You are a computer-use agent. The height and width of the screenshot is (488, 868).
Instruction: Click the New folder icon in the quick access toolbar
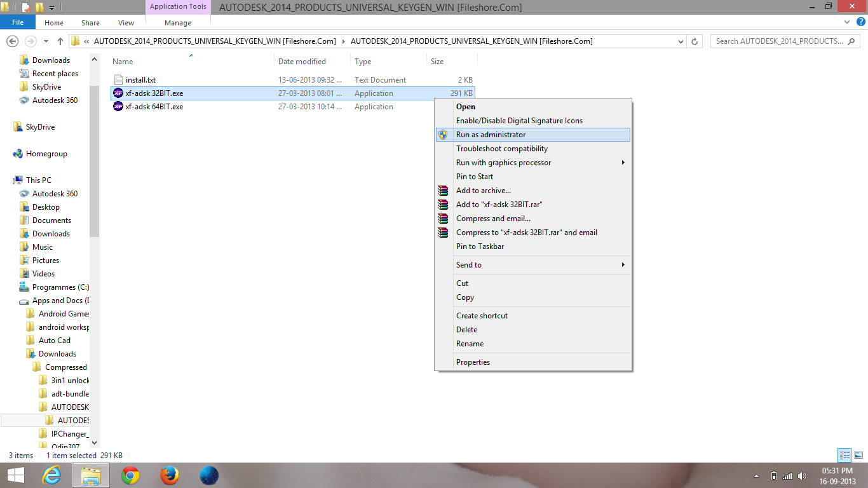pos(39,8)
